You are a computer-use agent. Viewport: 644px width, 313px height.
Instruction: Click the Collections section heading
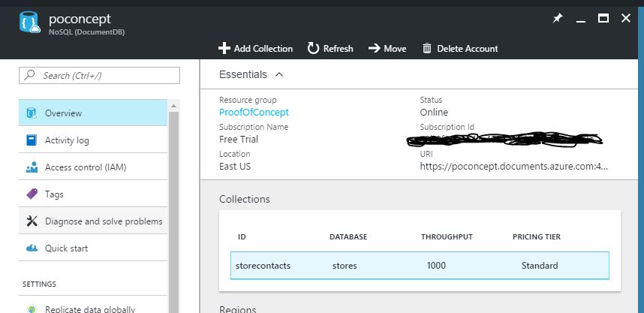245,199
